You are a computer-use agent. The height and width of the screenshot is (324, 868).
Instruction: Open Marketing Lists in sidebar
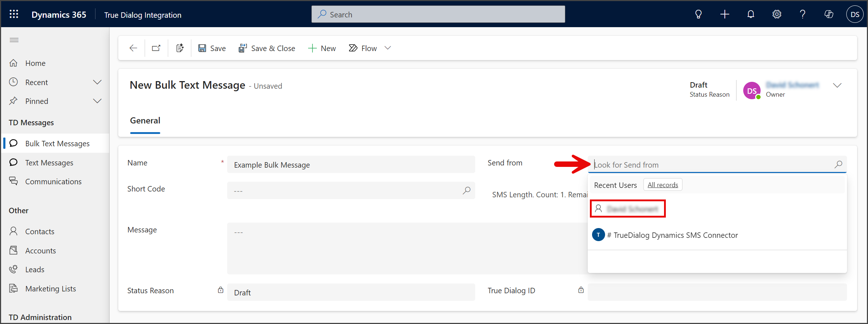pyautogui.click(x=51, y=289)
